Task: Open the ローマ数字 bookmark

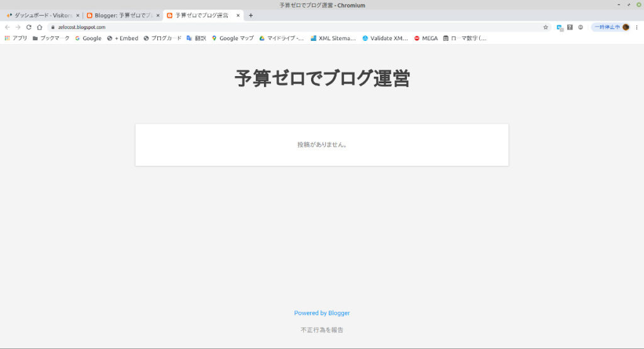Action: coord(465,38)
